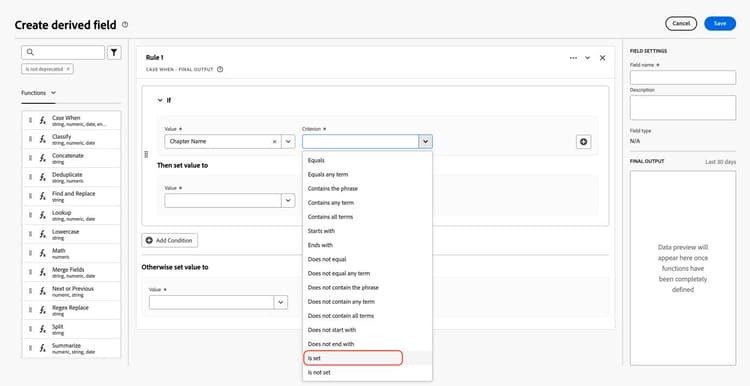
Task: Click the Cancel button
Action: click(x=681, y=23)
